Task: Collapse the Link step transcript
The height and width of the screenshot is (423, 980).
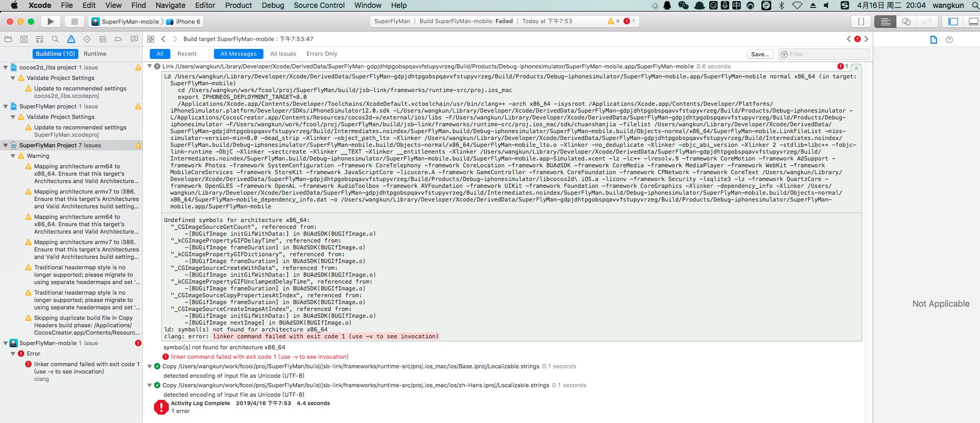Action: coord(150,66)
